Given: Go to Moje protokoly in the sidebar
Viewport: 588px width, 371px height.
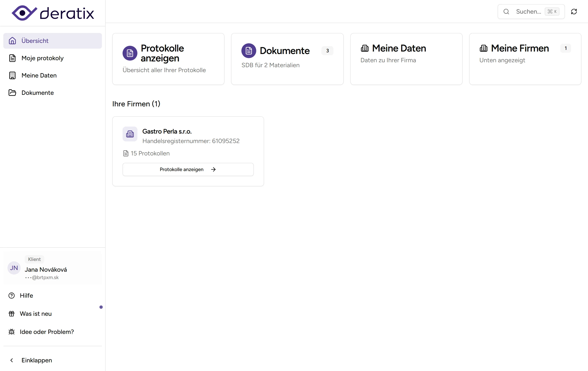Looking at the screenshot, I should [42, 58].
